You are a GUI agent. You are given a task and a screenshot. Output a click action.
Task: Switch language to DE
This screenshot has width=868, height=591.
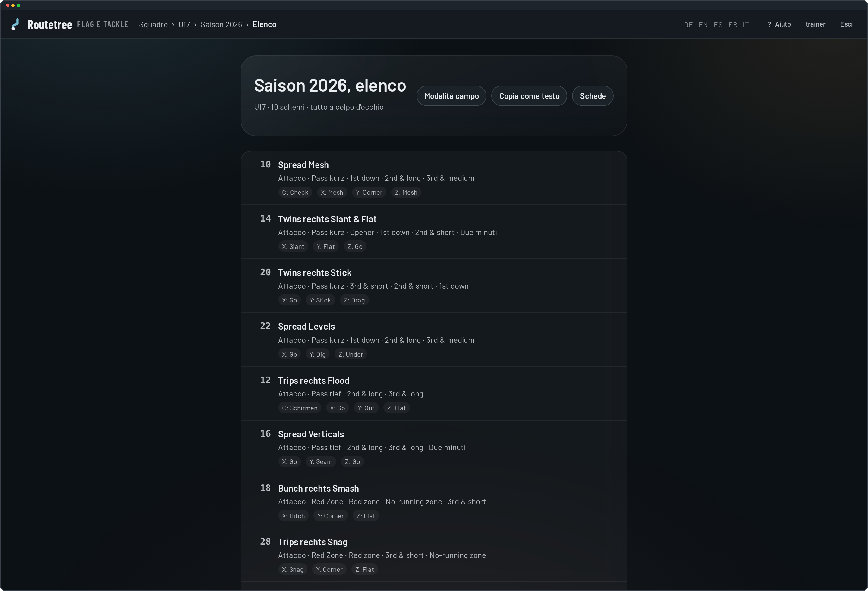[688, 25]
